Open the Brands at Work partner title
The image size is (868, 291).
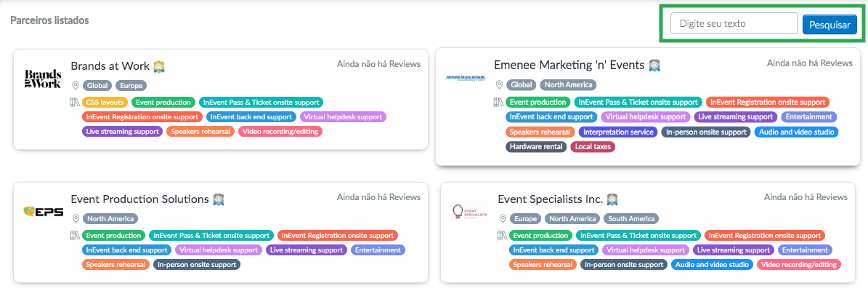(110, 66)
